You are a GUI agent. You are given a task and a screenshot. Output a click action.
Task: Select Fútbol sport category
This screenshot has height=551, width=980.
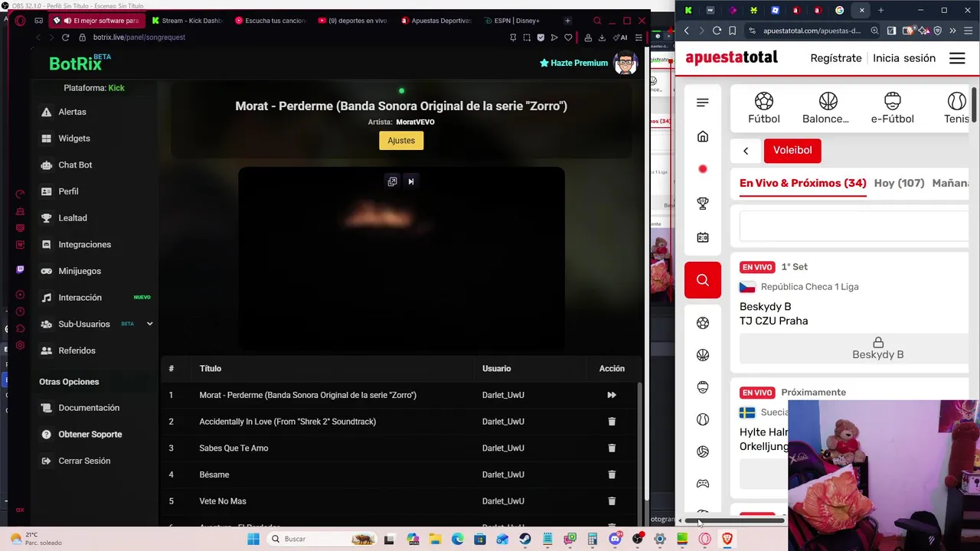(x=764, y=109)
